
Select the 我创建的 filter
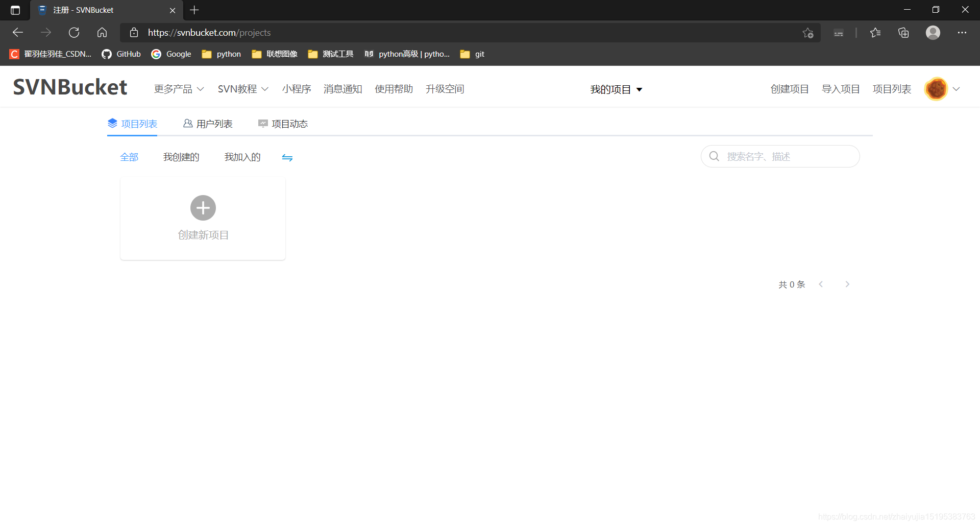[x=181, y=157]
